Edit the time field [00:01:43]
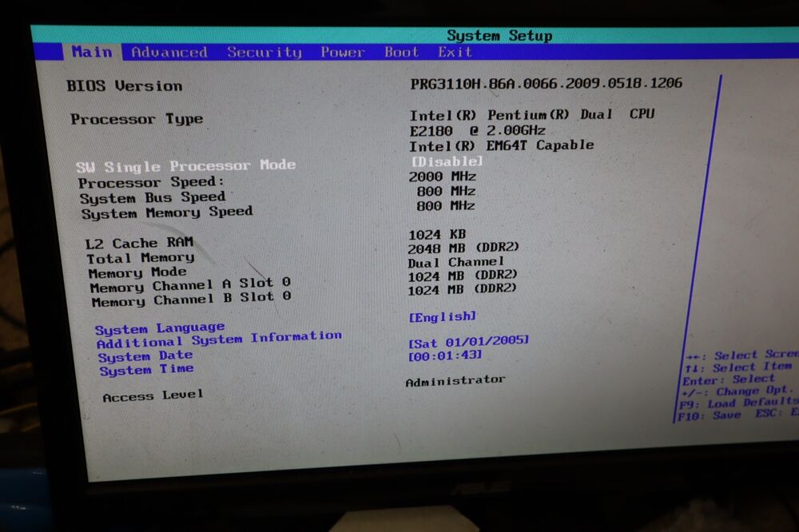The image size is (799, 532). tap(445, 355)
